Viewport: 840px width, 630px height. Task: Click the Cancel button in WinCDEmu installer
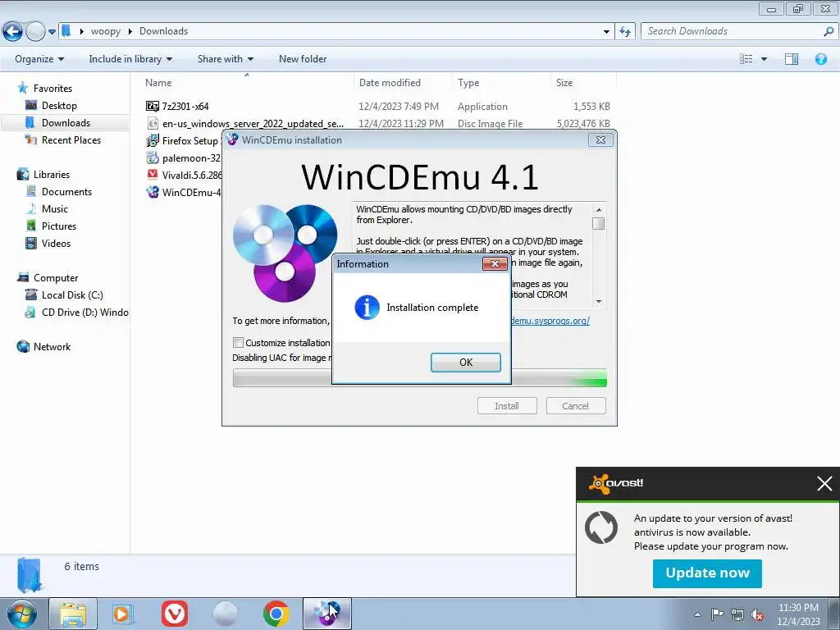[x=576, y=405]
